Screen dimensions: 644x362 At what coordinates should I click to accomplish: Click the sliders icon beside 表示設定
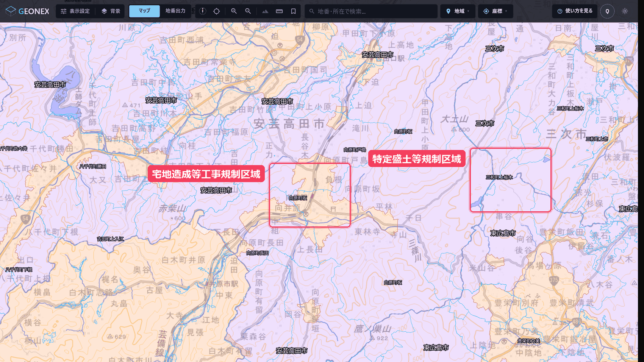(x=64, y=11)
